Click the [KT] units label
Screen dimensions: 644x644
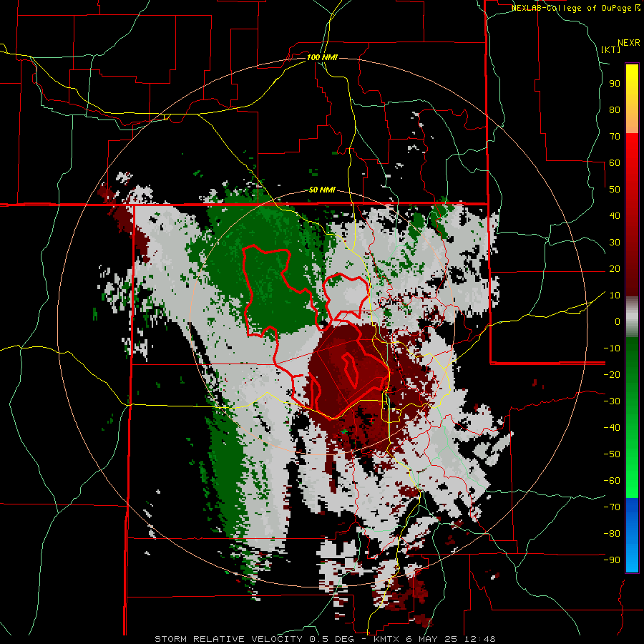pos(611,49)
